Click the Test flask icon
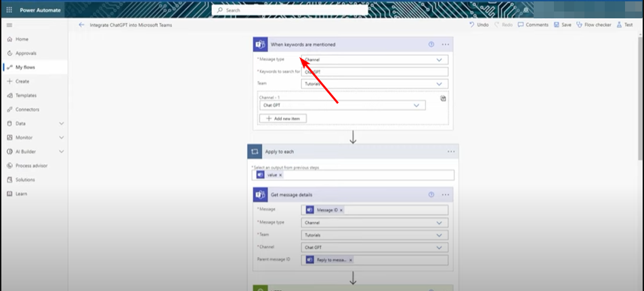Image resolution: width=644 pixels, height=291 pixels. click(620, 24)
